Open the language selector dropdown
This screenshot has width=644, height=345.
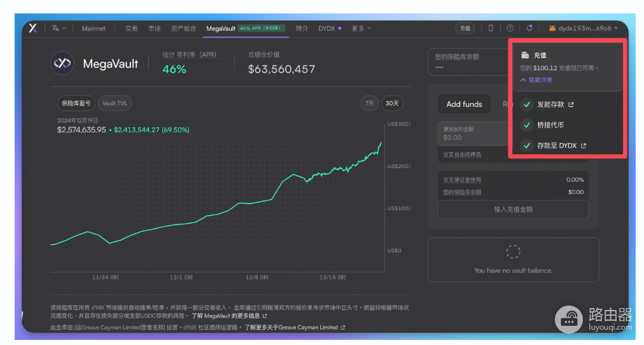[x=59, y=29]
